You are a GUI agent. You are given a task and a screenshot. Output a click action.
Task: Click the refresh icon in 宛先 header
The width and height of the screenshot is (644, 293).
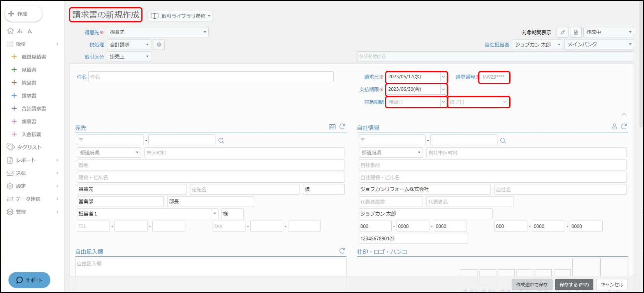pos(342,127)
